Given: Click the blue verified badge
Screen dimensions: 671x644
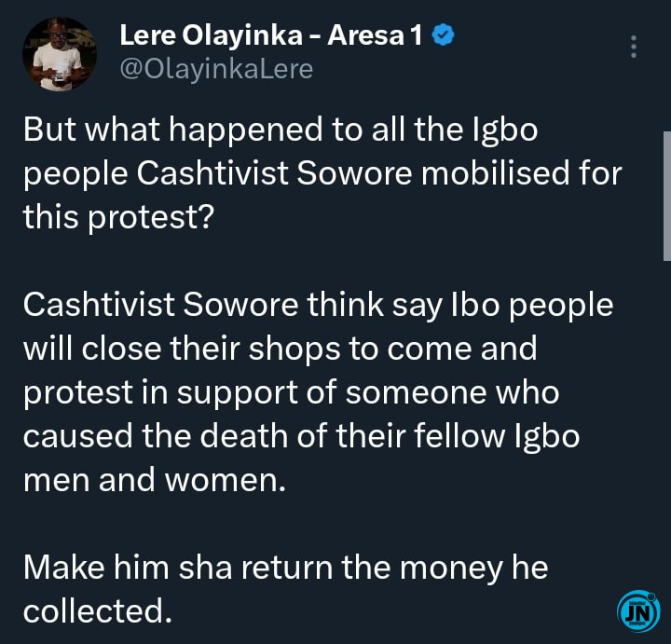Looking at the screenshot, I should coord(445,37).
